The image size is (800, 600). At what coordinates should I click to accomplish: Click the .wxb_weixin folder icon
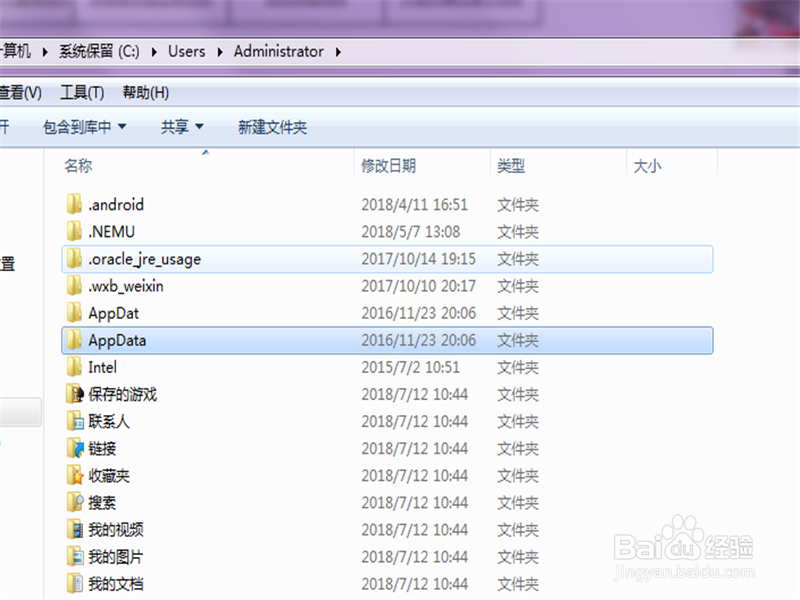(x=74, y=285)
